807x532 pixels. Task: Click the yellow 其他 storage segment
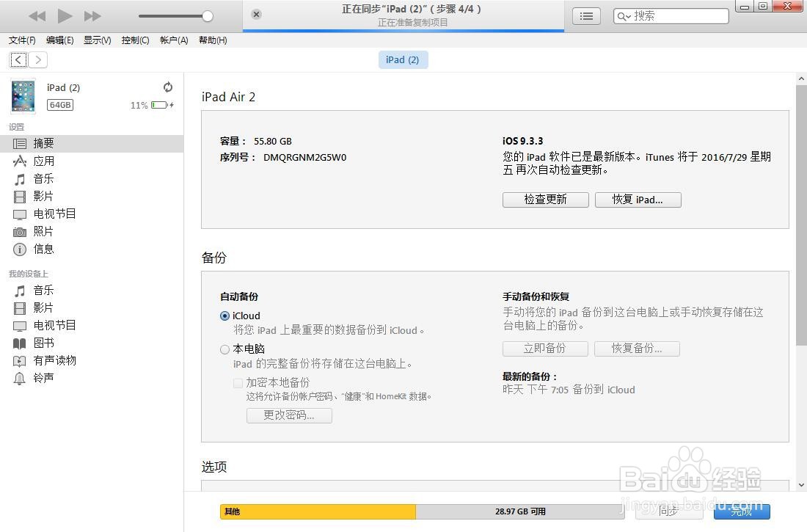(318, 511)
